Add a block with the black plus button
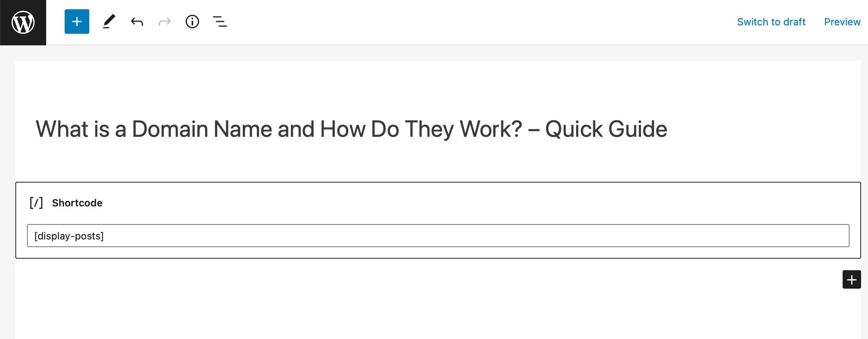This screenshot has width=868, height=339. click(852, 279)
